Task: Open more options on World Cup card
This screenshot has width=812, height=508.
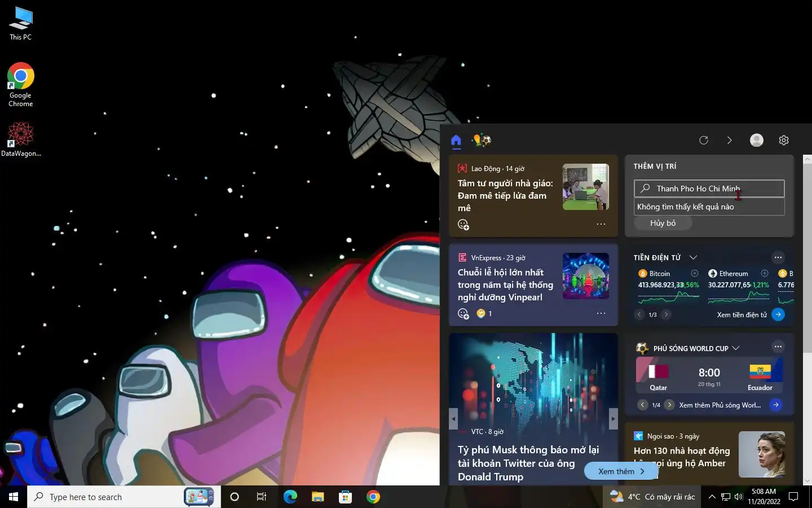Action: tap(778, 347)
